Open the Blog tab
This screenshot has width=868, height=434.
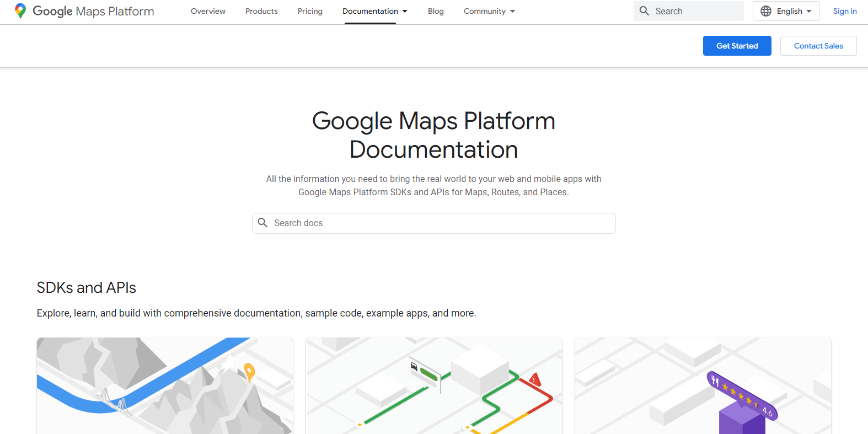coord(436,11)
